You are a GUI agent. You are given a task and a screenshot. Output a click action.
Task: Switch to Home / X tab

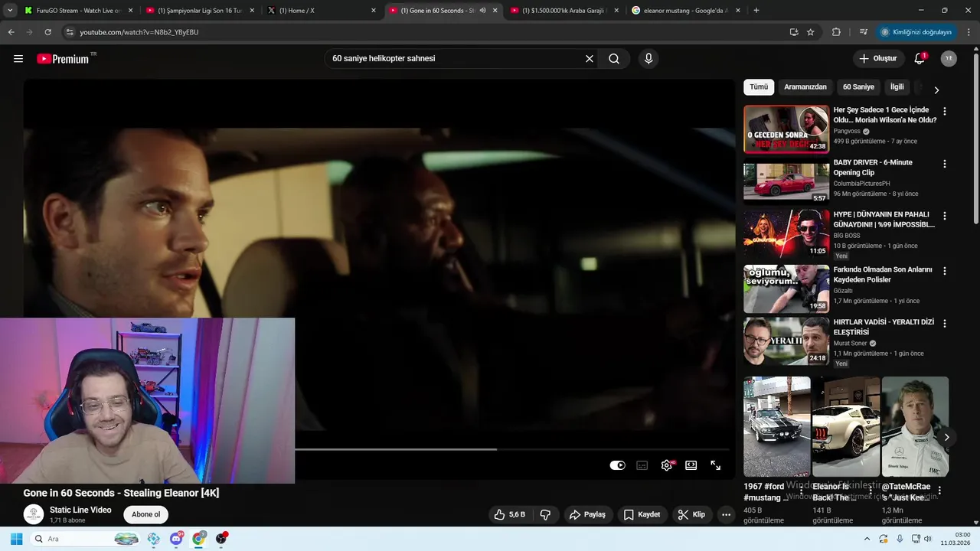[321, 11]
